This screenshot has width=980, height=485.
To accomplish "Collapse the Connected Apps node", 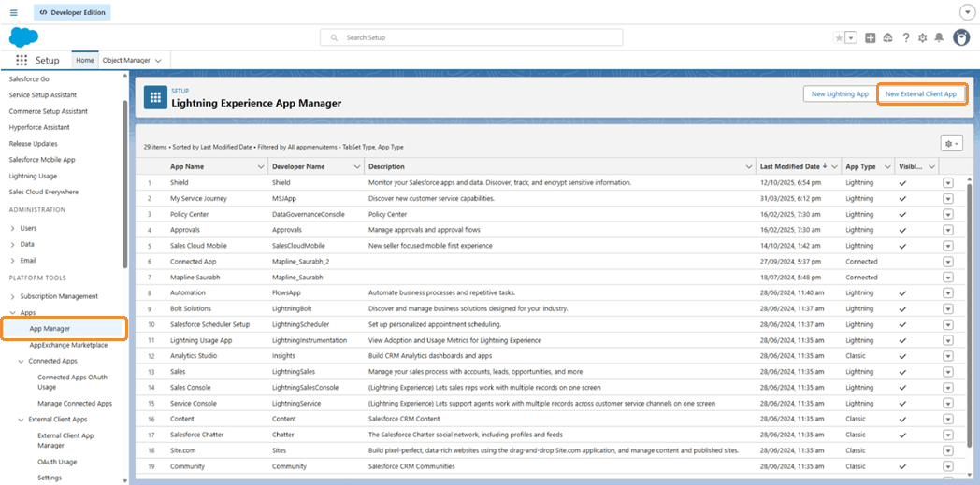I will [x=22, y=361].
